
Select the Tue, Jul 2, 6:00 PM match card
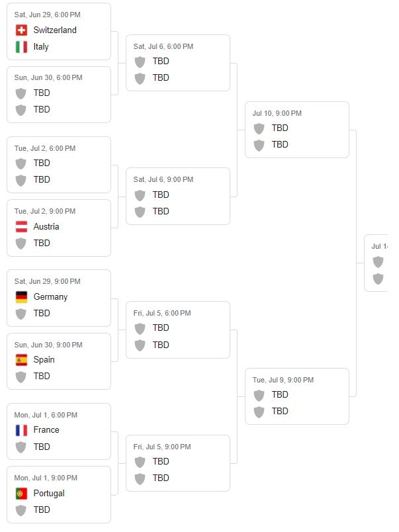pyautogui.click(x=59, y=165)
